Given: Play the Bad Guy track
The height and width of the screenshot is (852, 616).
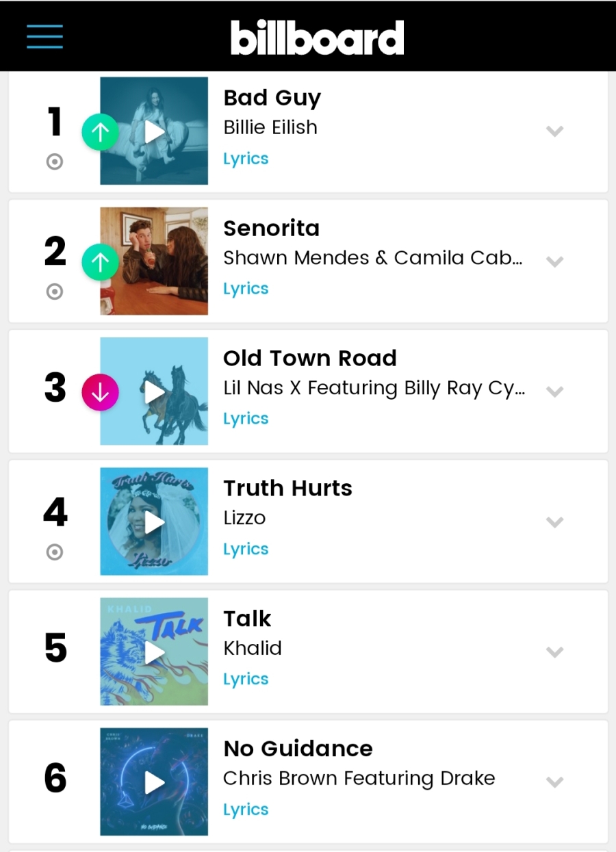Looking at the screenshot, I should tap(155, 131).
